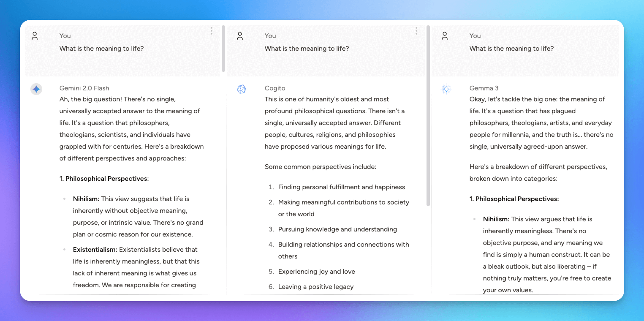Click list item 'Leaving a positive legacy'
Image resolution: width=644 pixels, height=321 pixels.
click(315, 287)
